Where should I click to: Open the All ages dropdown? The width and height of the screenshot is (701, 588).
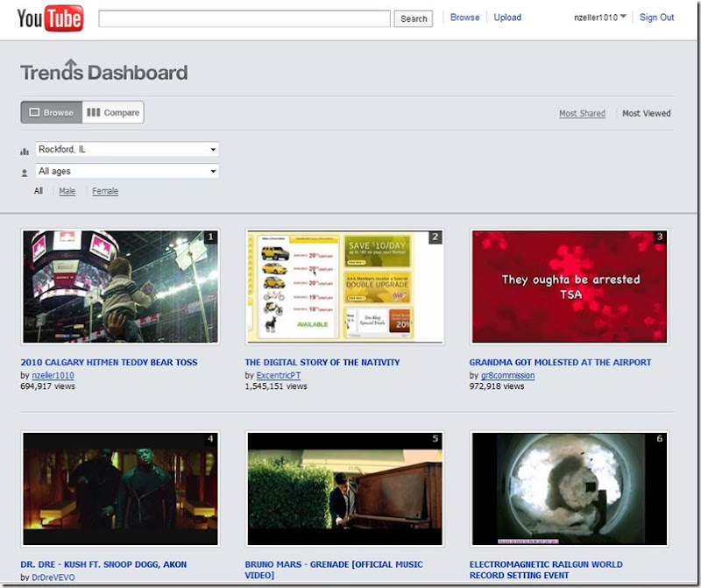(127, 171)
